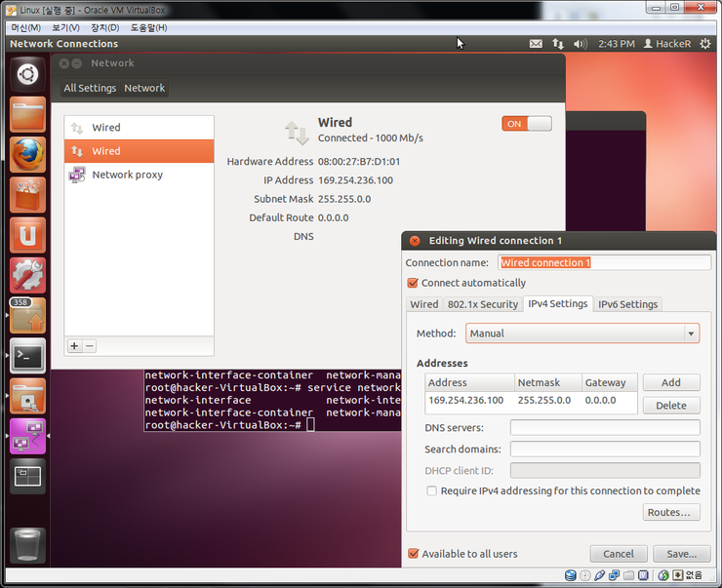Open the Trash in launcher
Image resolution: width=722 pixels, height=588 pixels.
(27, 545)
